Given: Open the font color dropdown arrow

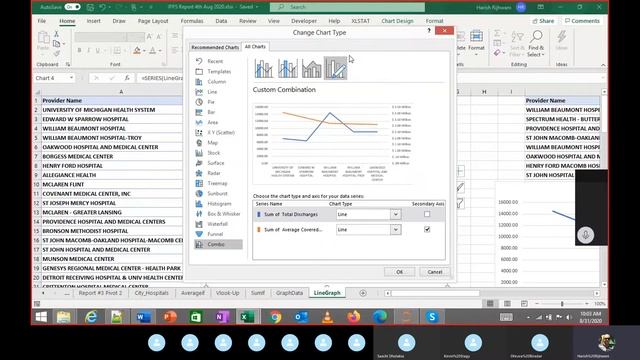Looking at the screenshot, I should click(x=160, y=51).
